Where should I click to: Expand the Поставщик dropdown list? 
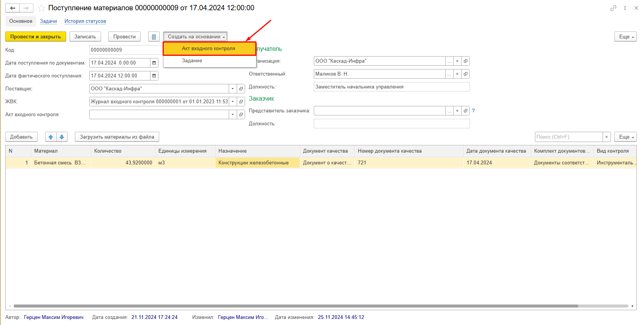(x=233, y=89)
